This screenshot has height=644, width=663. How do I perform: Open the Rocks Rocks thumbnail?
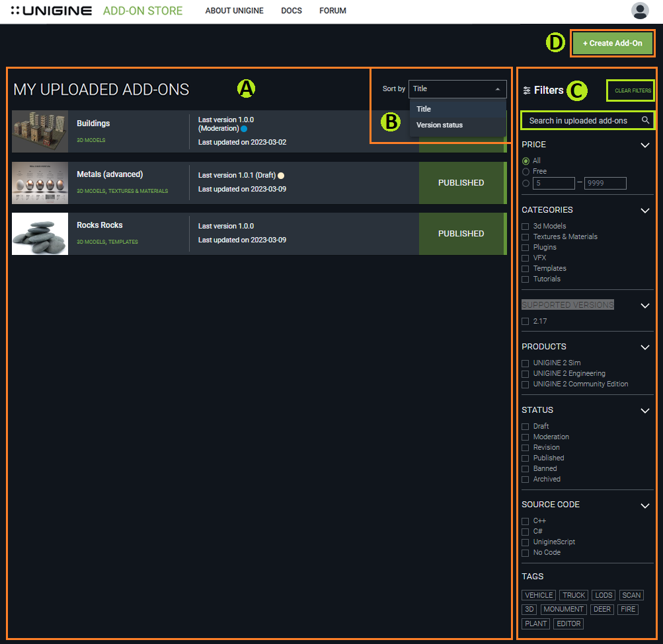[40, 234]
